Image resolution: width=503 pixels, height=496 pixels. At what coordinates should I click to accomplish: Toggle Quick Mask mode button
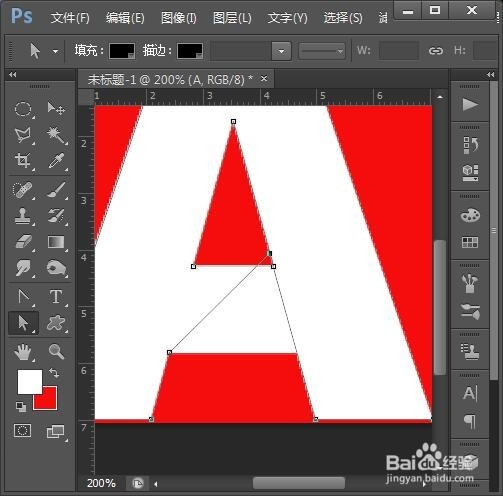(23, 430)
